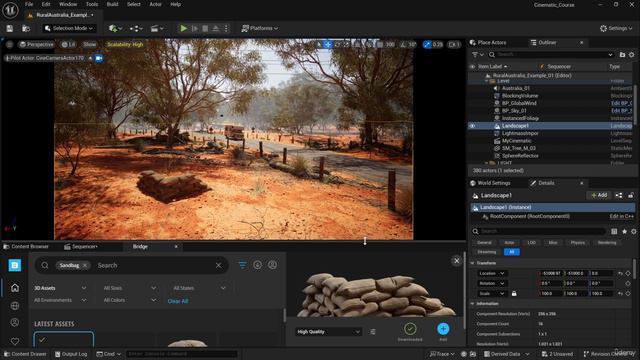This screenshot has width=640, height=360.
Task: Switch to Sequencer tab
Action: (81, 247)
